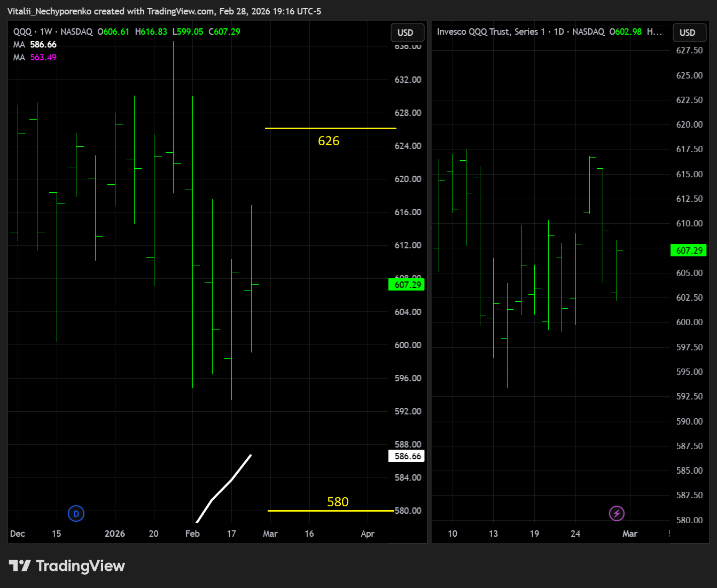
Task: Click the Apr label on weekly time axis
Action: (368, 534)
